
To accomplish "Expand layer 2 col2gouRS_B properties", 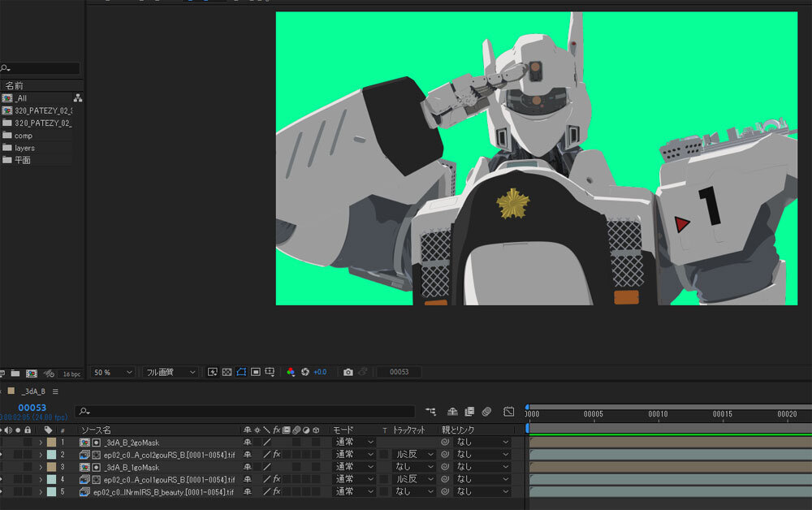I will 41,455.
